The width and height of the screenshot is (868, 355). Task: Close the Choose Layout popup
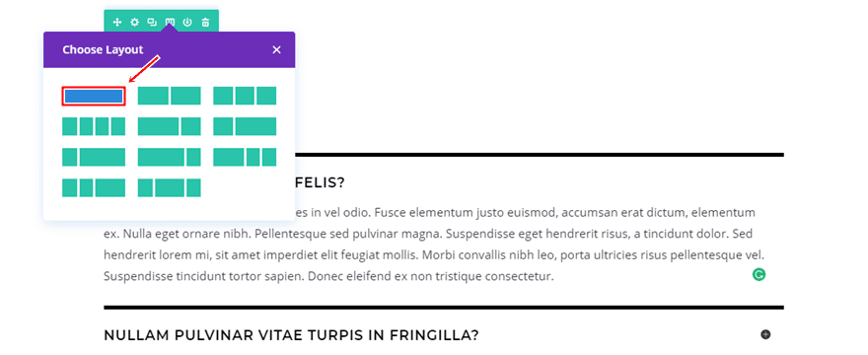tap(277, 50)
